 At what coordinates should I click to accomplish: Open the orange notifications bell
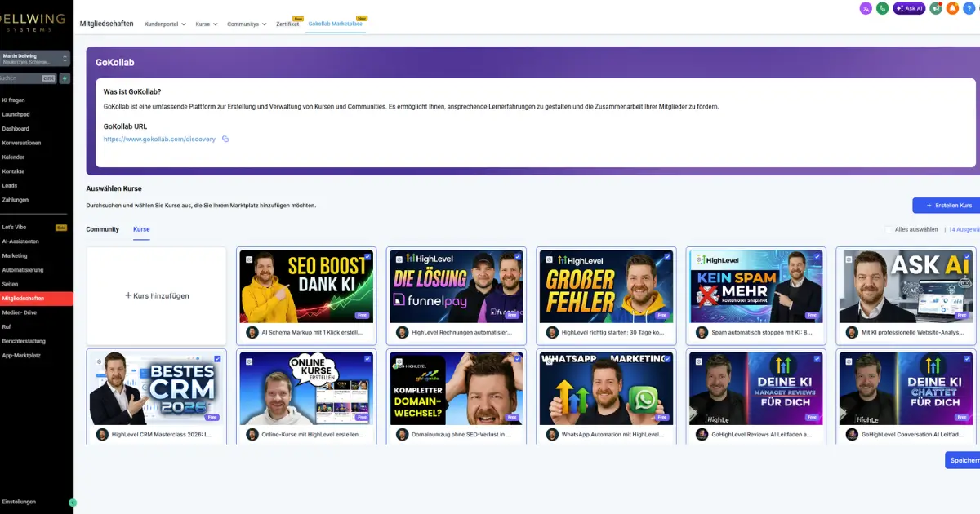point(952,8)
